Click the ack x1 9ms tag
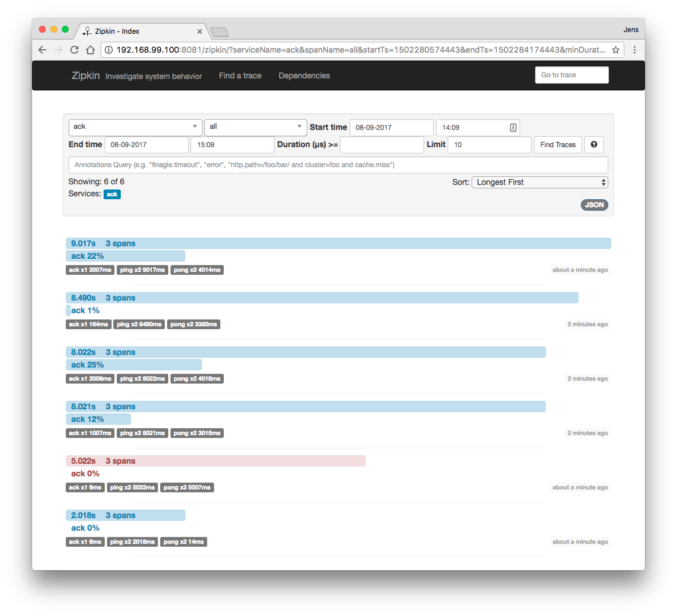The width and height of the screenshot is (677, 616). tap(85, 488)
